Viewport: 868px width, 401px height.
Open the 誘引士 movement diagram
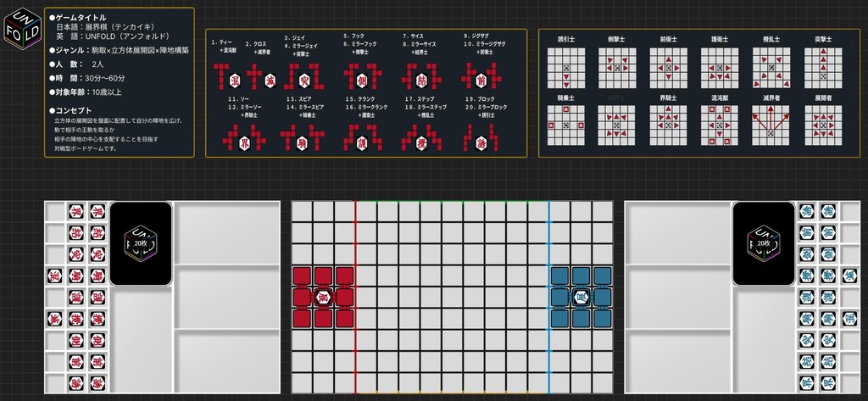(565, 68)
